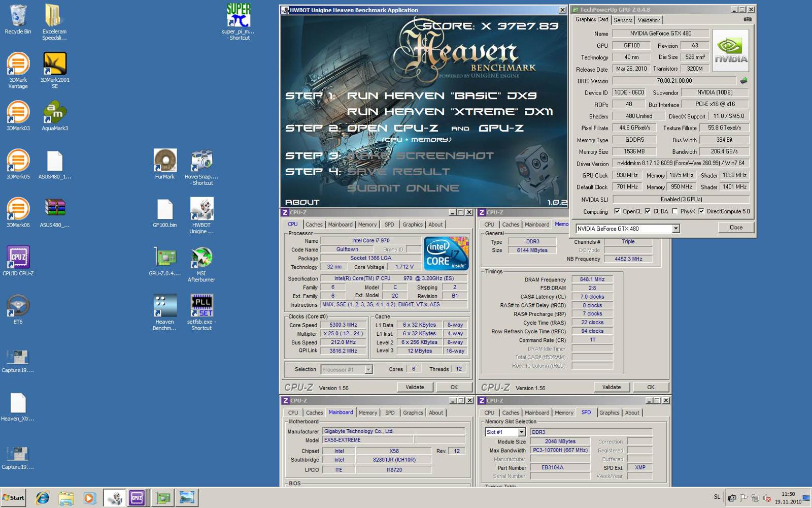Launch the FurMark desktop icon
The image size is (812, 508).
(165, 164)
